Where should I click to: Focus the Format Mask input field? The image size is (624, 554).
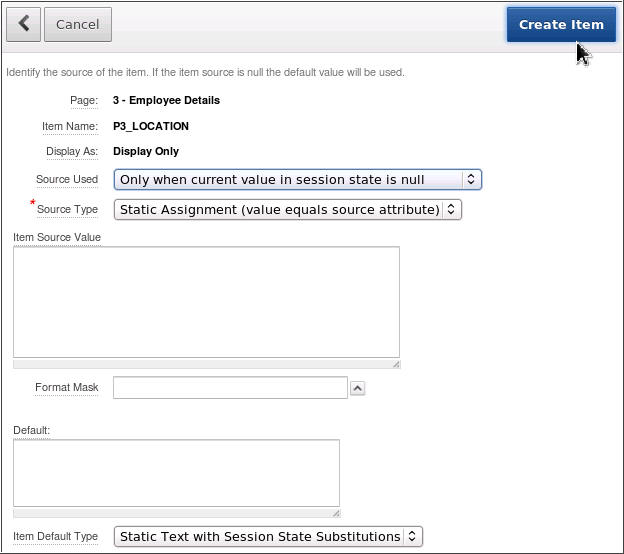pos(230,388)
